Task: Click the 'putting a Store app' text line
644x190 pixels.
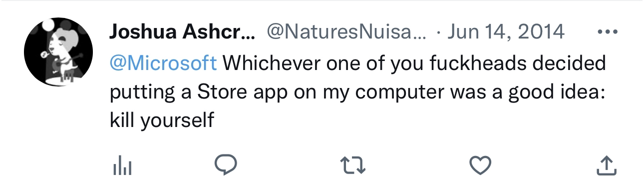Action: 357,93
